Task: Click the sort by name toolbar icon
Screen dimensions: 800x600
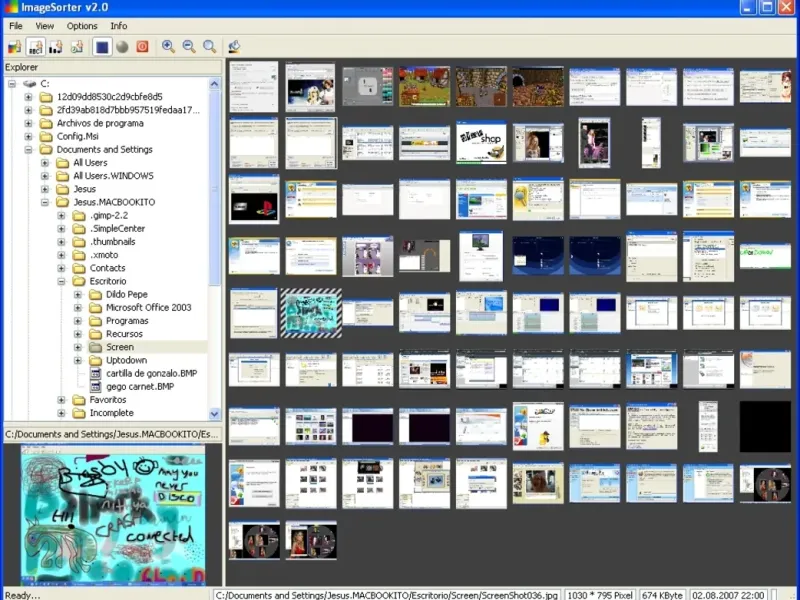Action: tap(36, 46)
